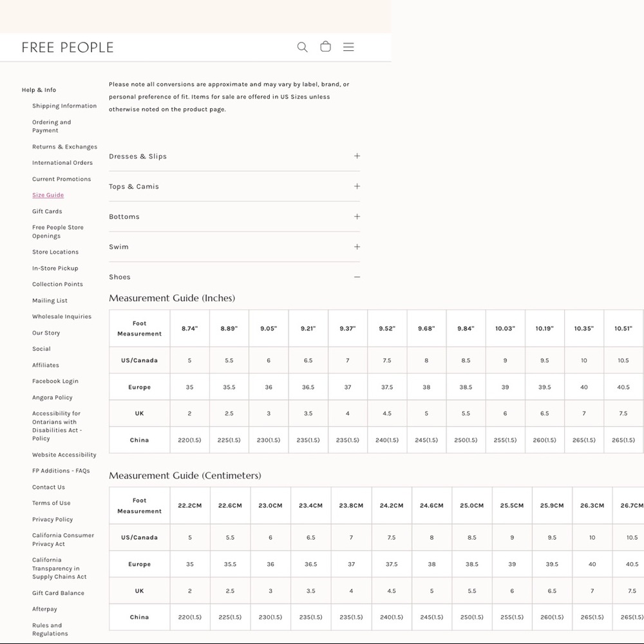Viewport: 644px width, 644px height.
Task: Open Returns & Exchanges help page
Action: (65, 147)
